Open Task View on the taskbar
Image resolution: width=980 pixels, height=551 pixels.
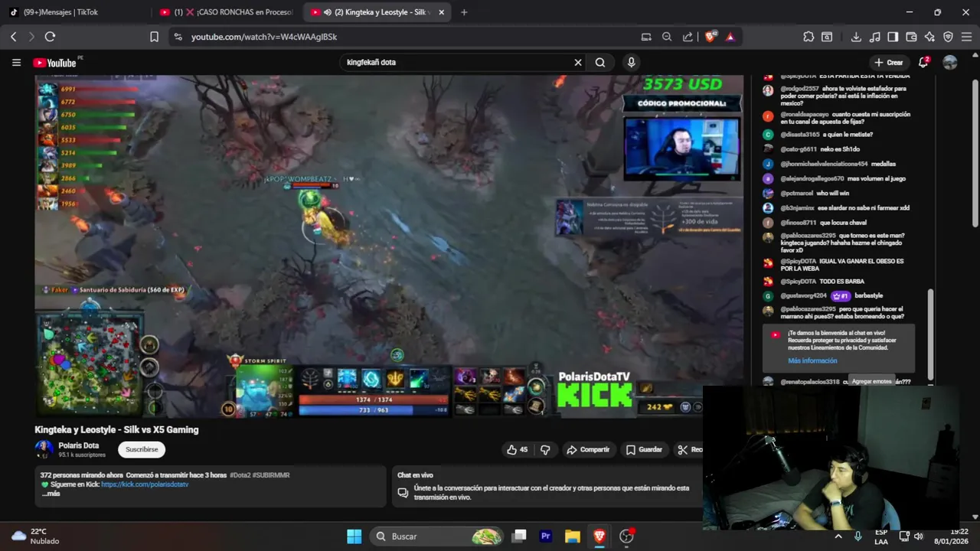519,536
